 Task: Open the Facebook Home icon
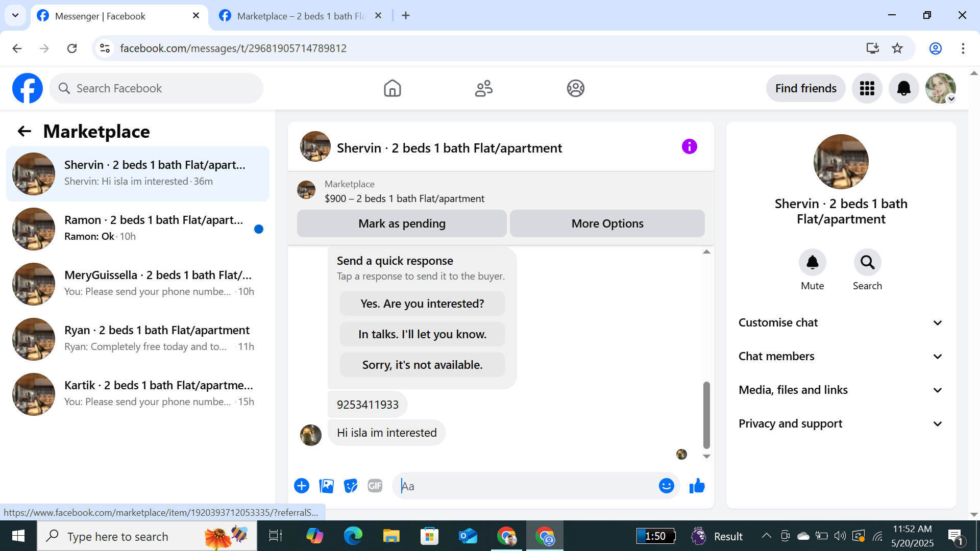click(392, 88)
